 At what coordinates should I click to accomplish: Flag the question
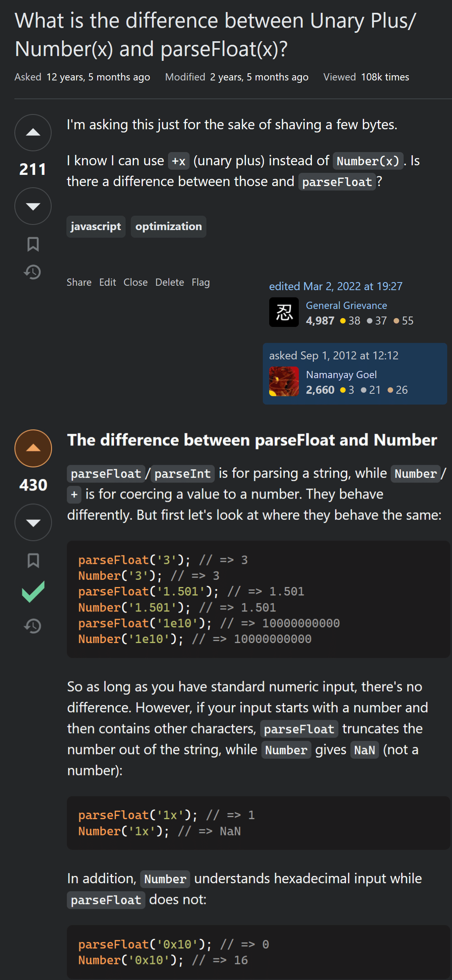tap(201, 283)
